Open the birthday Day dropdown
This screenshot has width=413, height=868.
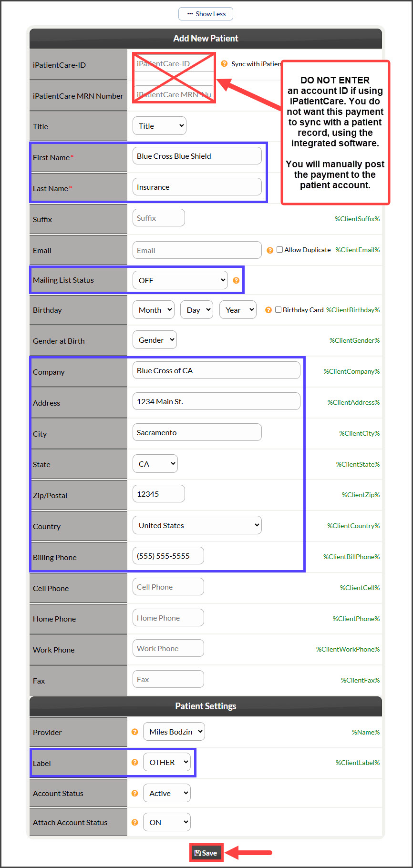pos(196,310)
